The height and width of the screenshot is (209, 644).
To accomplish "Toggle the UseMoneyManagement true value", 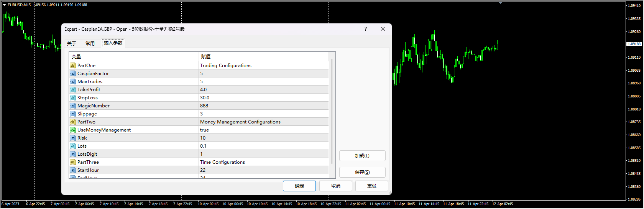I will 204,130.
